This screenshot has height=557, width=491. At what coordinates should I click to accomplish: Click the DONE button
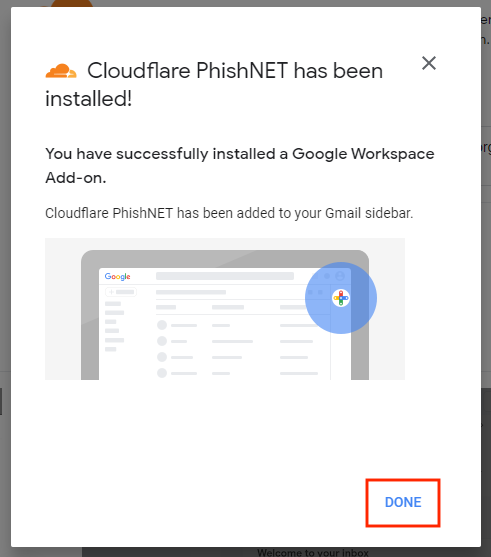(403, 502)
